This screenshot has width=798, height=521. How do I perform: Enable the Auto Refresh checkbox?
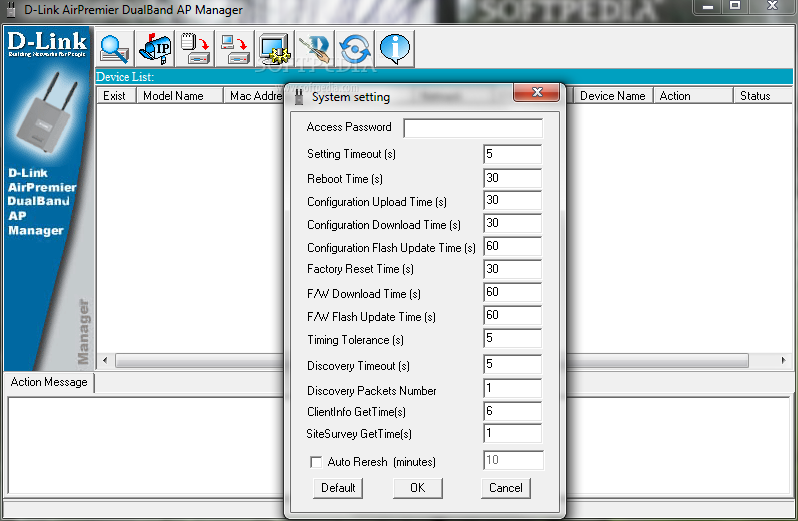[x=316, y=462]
